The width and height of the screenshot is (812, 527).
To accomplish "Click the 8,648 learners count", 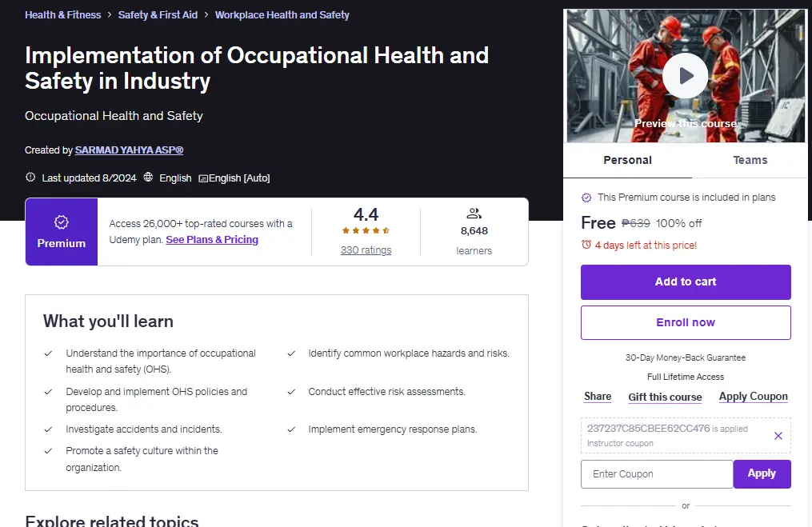I will pyautogui.click(x=474, y=231).
